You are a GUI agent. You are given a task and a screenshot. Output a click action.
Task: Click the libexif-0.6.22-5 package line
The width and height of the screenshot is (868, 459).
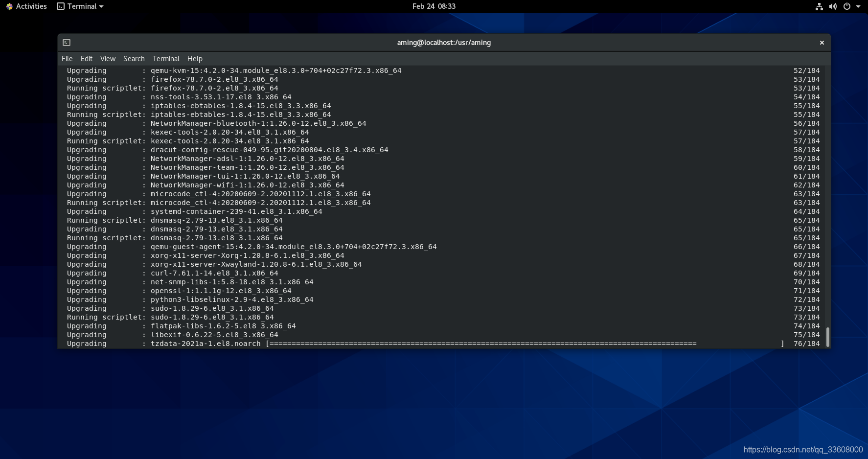pyautogui.click(x=443, y=335)
